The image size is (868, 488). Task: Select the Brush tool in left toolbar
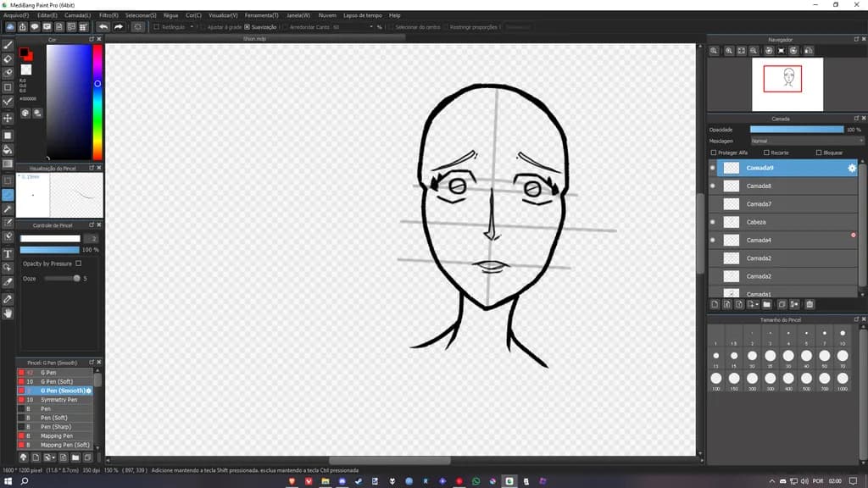click(8, 46)
